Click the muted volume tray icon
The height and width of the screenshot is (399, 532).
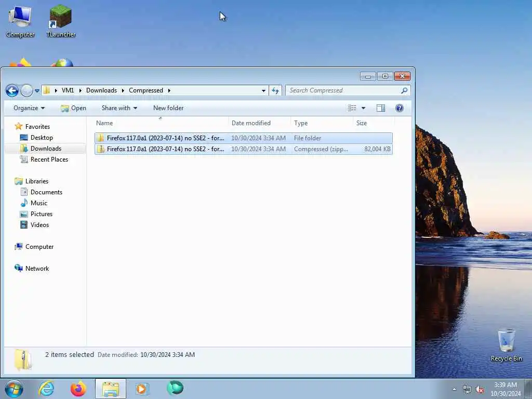(x=480, y=390)
